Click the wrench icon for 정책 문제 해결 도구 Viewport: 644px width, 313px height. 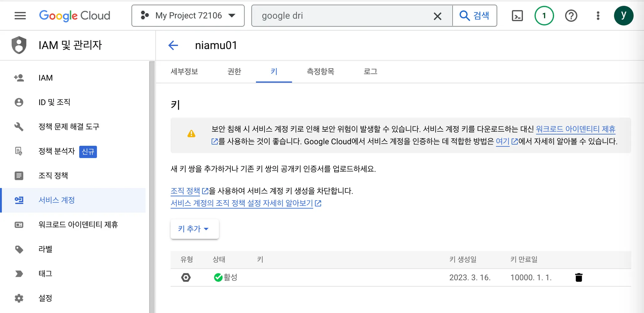19,127
